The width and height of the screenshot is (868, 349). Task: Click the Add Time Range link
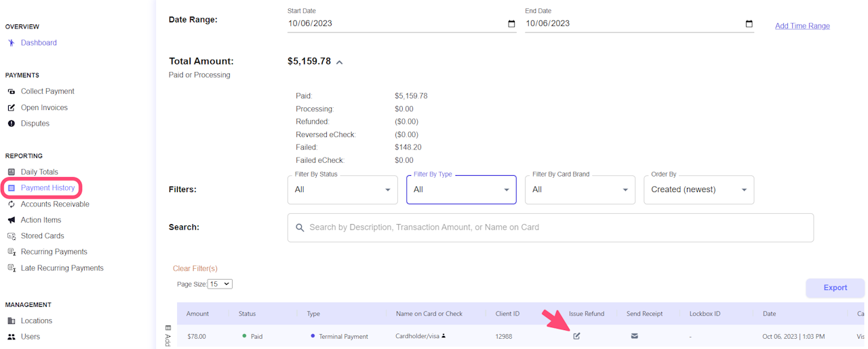(802, 26)
